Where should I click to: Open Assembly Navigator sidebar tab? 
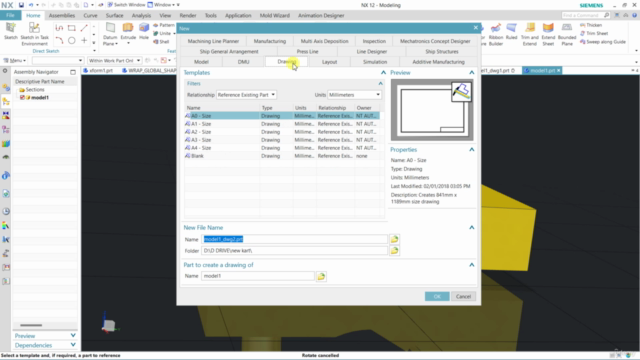pos(6,102)
